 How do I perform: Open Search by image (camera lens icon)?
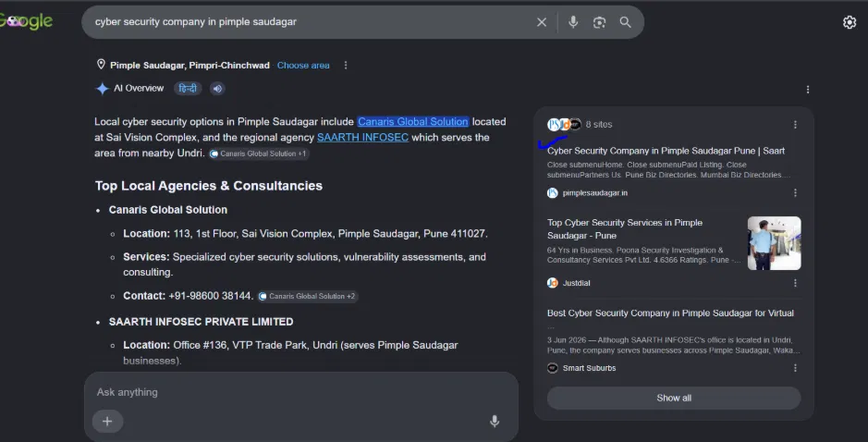pos(599,22)
